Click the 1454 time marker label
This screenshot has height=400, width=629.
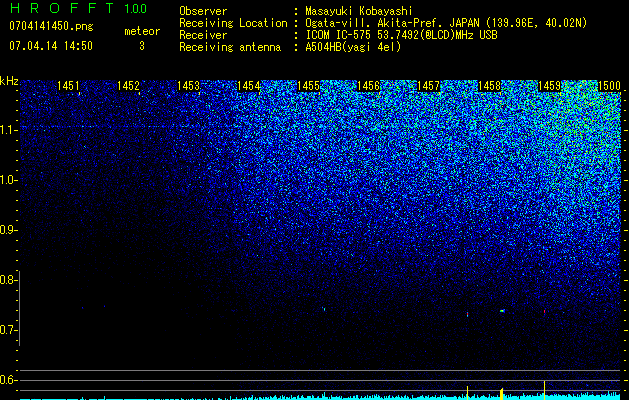pos(249,86)
